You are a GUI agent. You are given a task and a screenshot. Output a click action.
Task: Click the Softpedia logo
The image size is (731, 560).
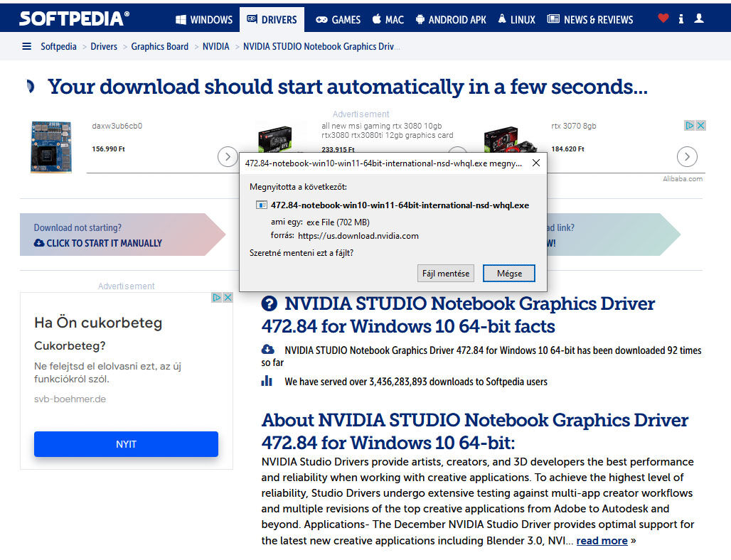point(74,18)
